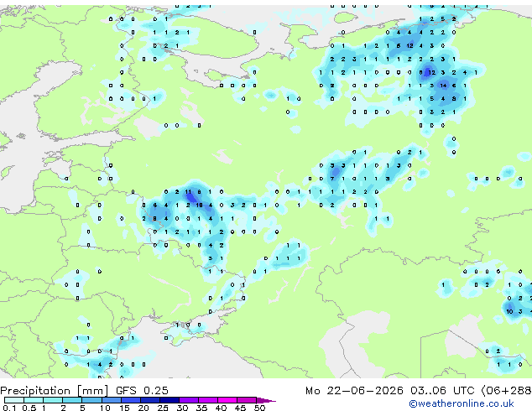Select the GFS 0.25 model label
The height and width of the screenshot is (411, 532).
click(x=142, y=391)
